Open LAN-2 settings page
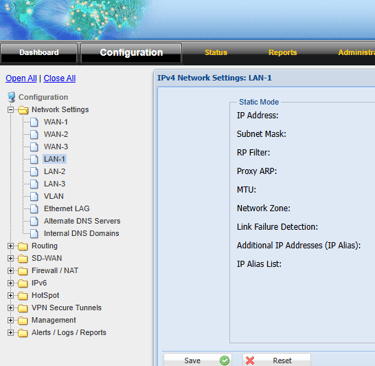Screen dimensions: 375x366 pyautogui.click(x=55, y=171)
